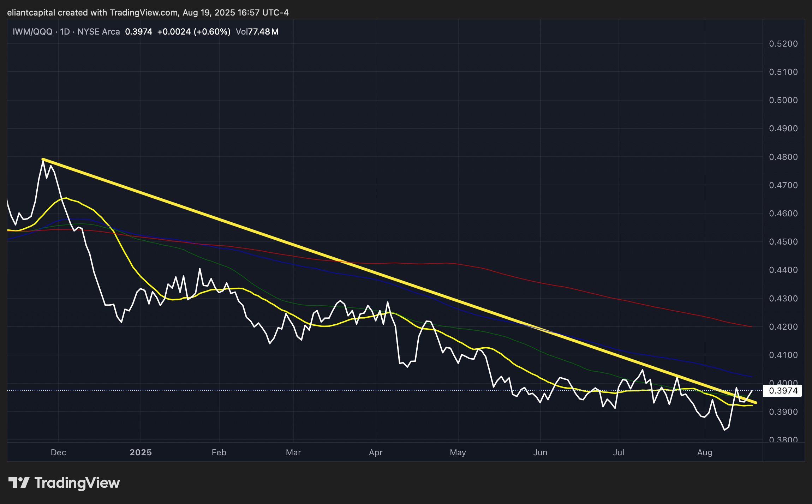Viewport: 812px width, 504px height.
Task: Click the IWM/QQQ symbol label
Action: 32,32
